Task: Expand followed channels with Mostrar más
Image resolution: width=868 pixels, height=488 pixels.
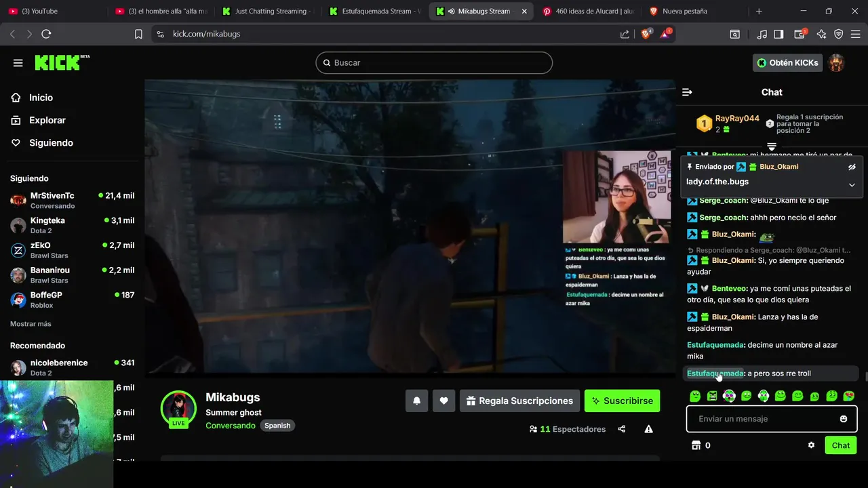Action: [31, 324]
